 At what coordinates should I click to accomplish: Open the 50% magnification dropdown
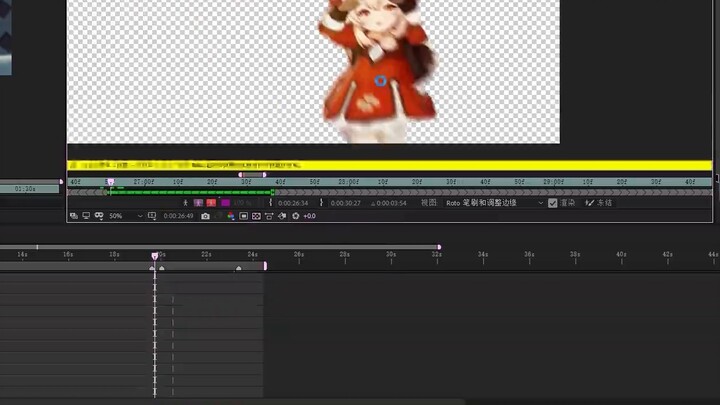[126, 216]
